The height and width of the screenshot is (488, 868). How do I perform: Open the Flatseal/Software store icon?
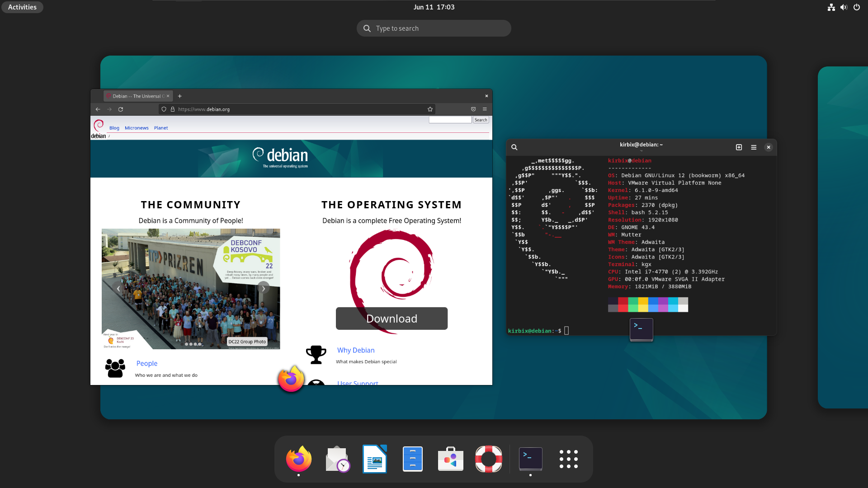pos(450,459)
